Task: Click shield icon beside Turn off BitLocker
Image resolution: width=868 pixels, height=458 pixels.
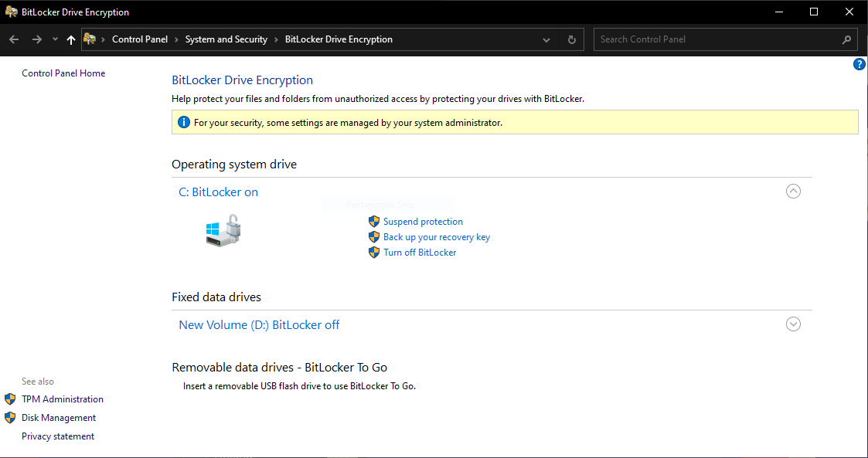Action: tap(374, 253)
